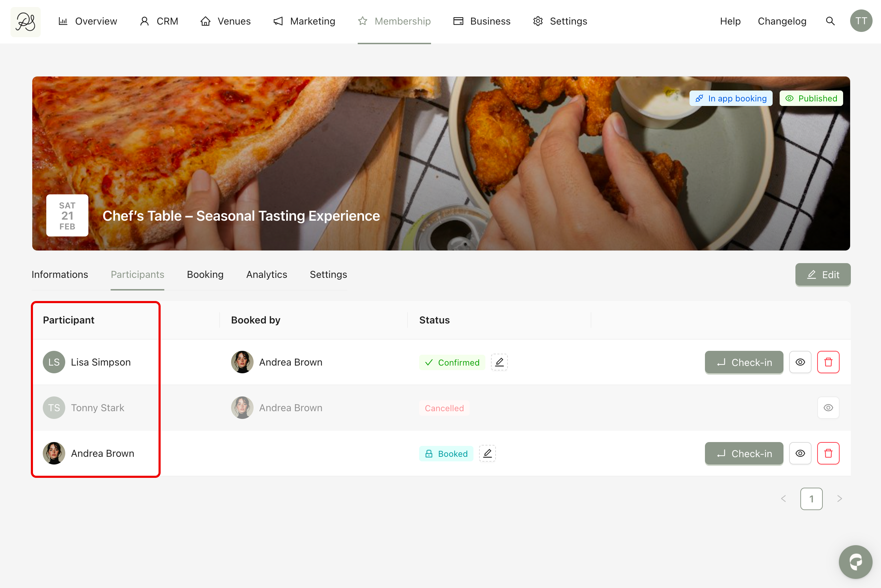Delete Andrea Brown participant with trash icon
Screen dimensions: 881x588
(x=828, y=453)
